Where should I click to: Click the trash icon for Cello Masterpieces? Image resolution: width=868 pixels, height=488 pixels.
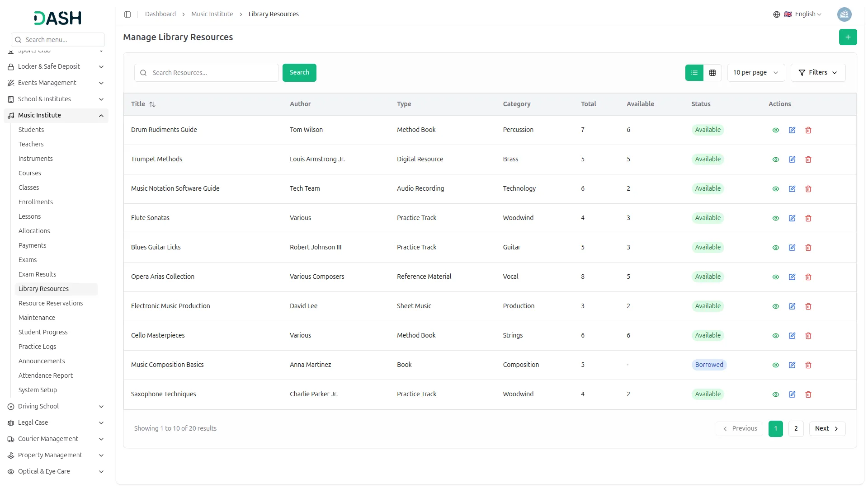[808, 336]
